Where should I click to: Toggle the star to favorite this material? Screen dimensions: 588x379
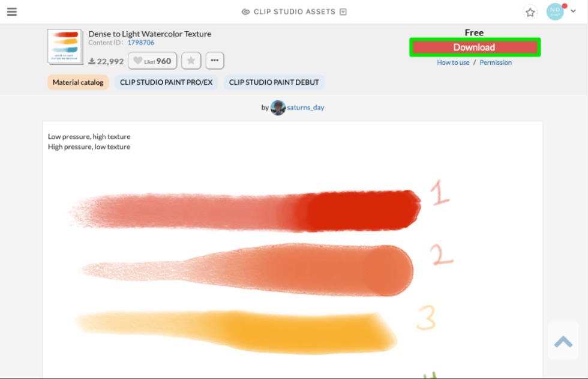191,60
